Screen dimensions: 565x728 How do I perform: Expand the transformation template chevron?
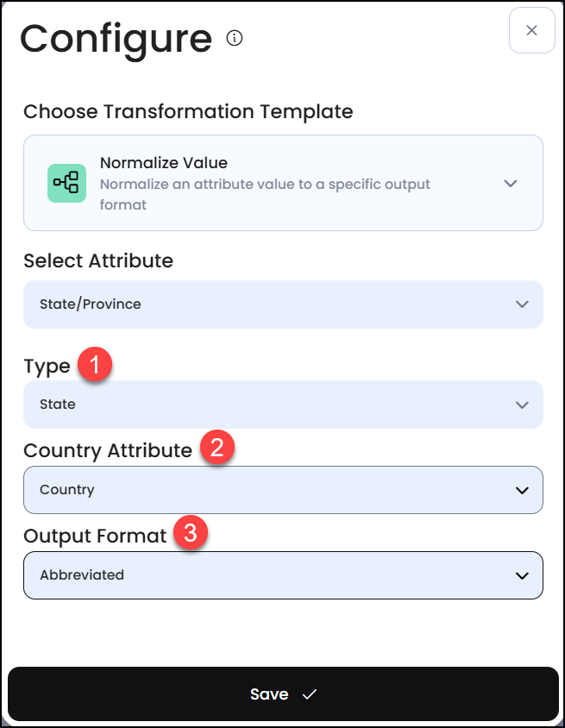point(511,183)
